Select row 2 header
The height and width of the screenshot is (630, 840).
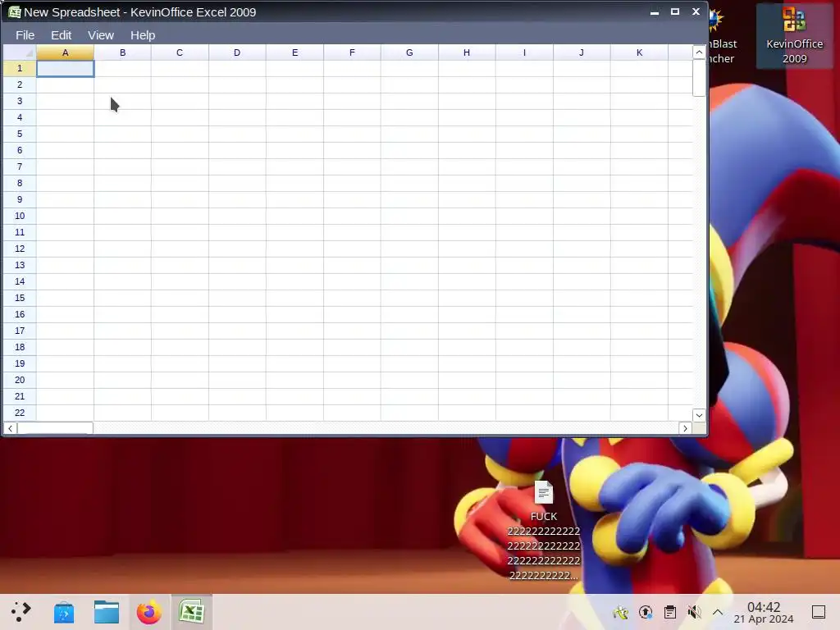tap(20, 84)
